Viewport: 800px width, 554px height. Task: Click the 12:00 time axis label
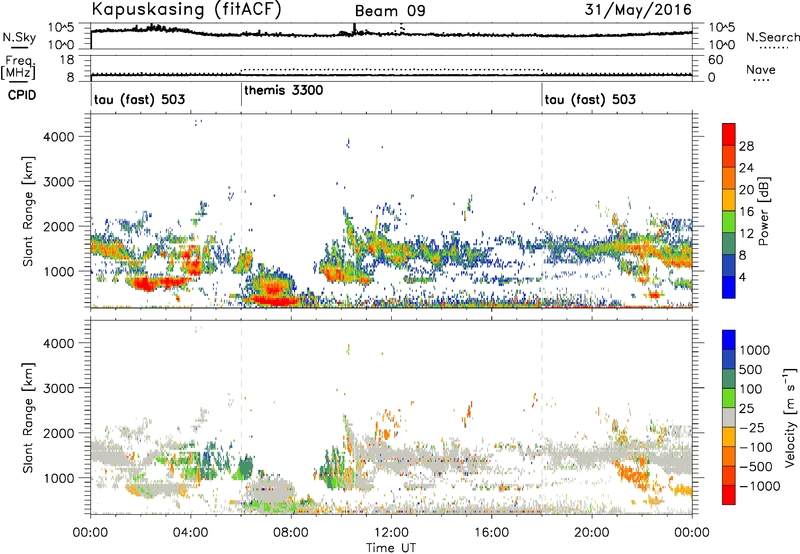391,533
